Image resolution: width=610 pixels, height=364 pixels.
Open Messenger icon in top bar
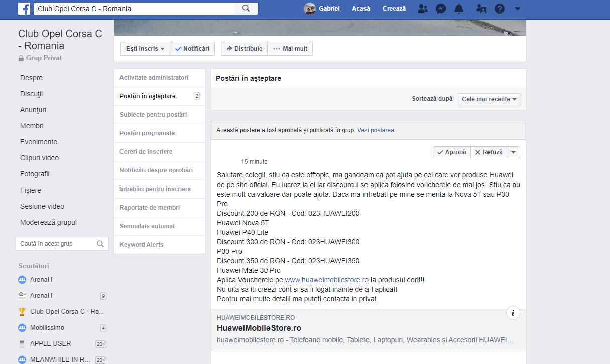point(441,9)
